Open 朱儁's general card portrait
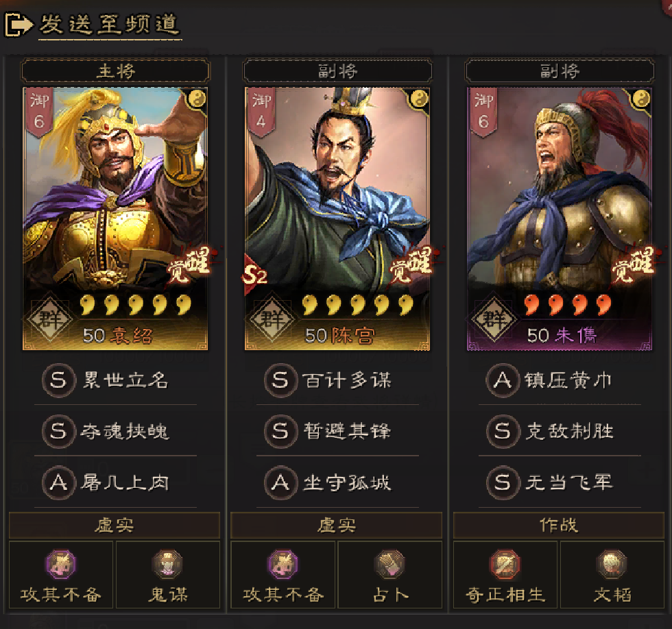This screenshot has width=672, height=629. [560, 219]
